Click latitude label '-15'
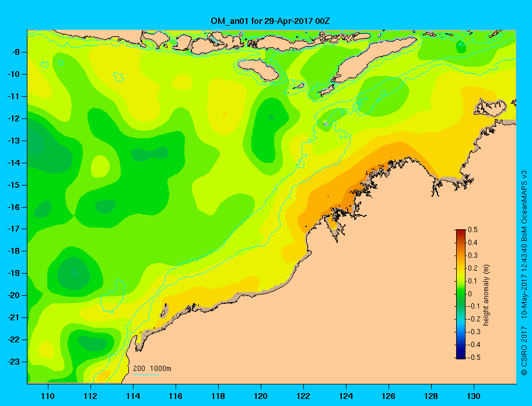Image resolution: width=532 pixels, height=406 pixels. 13,185
